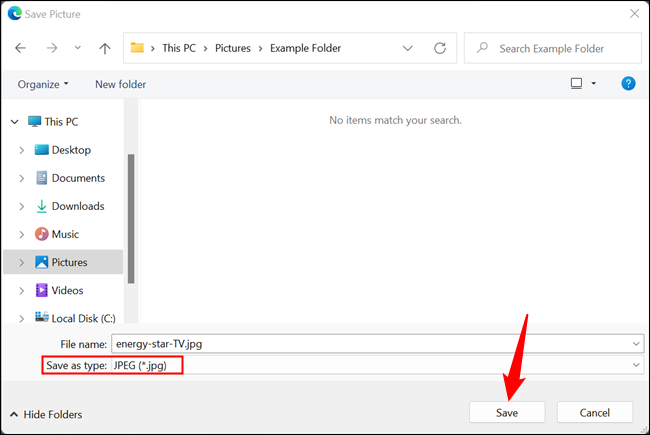Click the folder icon in address bar

click(x=137, y=48)
